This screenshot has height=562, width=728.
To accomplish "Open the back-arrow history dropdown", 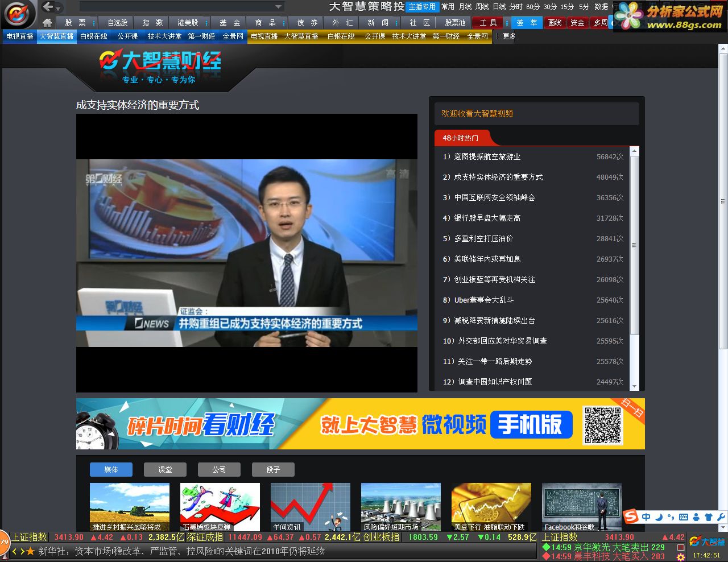I will pos(59,8).
